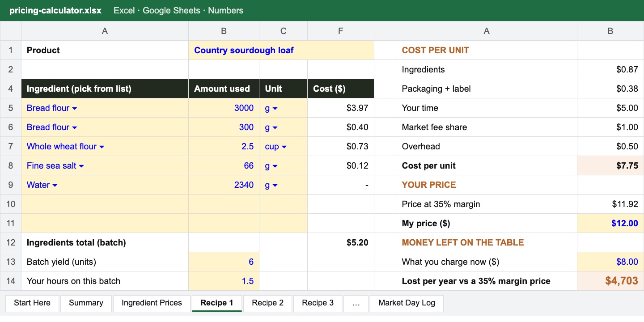Open the Water ingredient dropdown
This screenshot has height=322, width=644.
[55, 185]
